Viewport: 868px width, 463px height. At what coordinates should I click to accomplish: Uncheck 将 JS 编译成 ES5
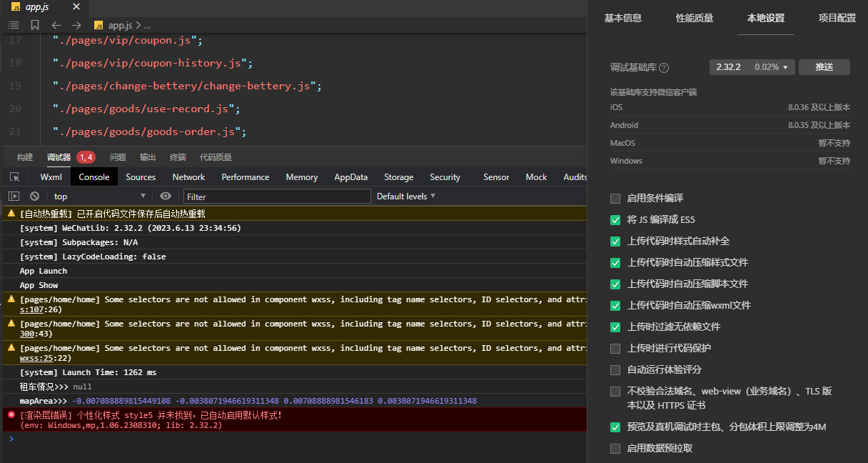click(615, 219)
